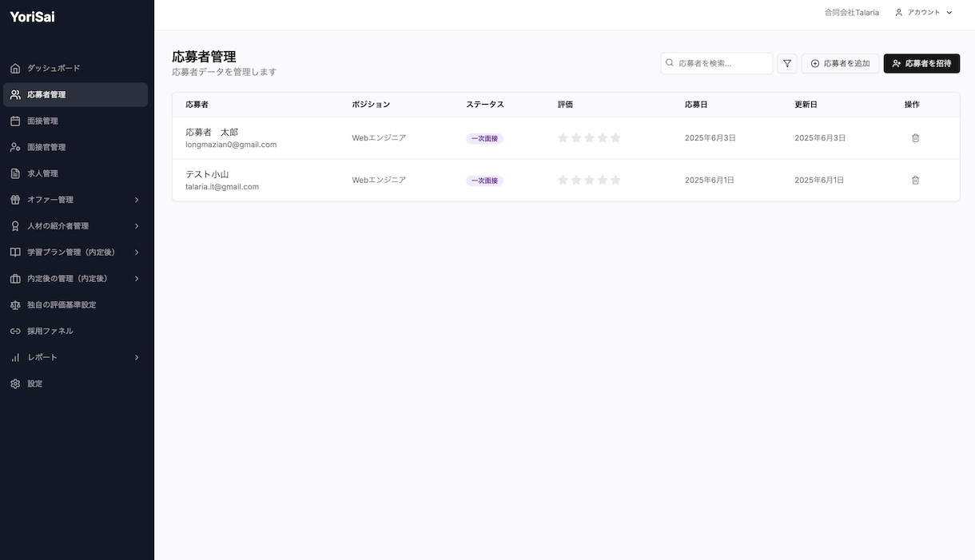Click the 更新日 column header
The image size is (975, 560).
click(x=806, y=105)
